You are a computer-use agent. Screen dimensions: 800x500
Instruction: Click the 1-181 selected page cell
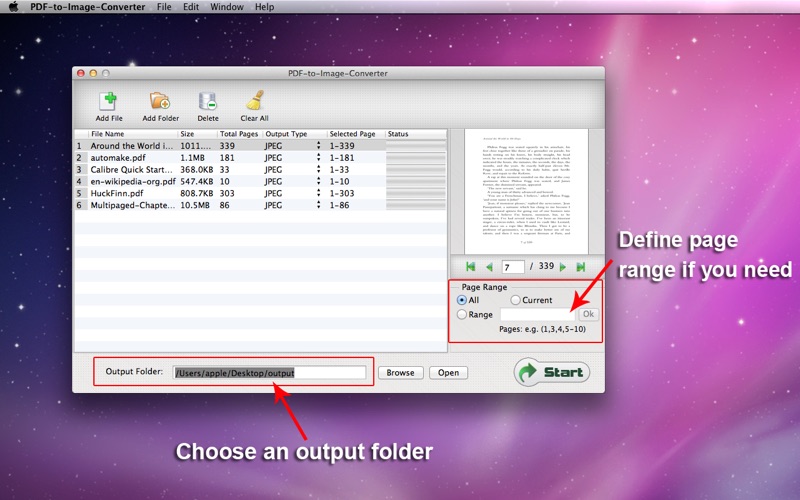click(341, 158)
